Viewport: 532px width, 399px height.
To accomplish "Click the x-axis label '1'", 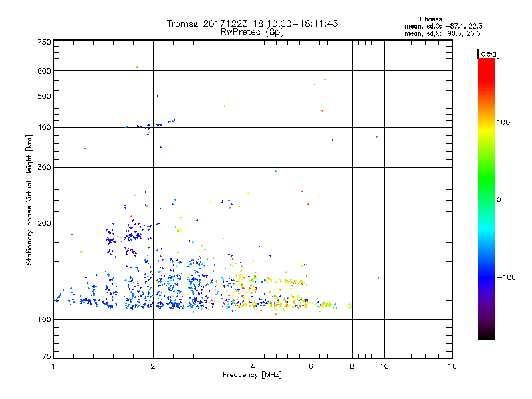I will coord(53,366).
